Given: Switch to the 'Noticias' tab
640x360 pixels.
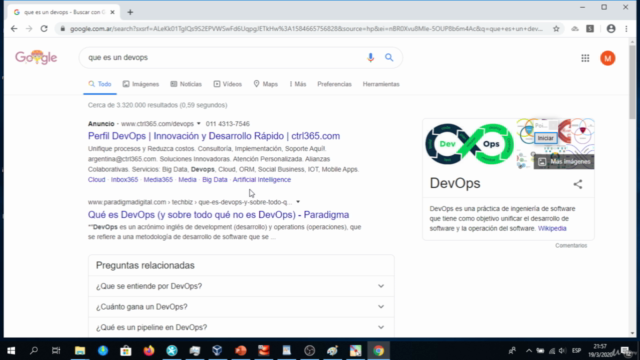Looking at the screenshot, I should pos(186,84).
